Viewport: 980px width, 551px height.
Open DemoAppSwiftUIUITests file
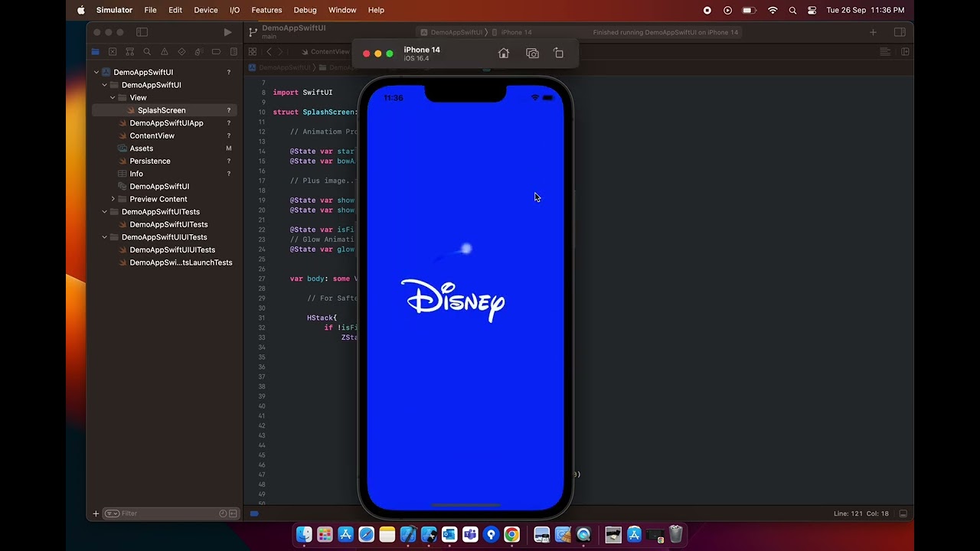(x=171, y=249)
